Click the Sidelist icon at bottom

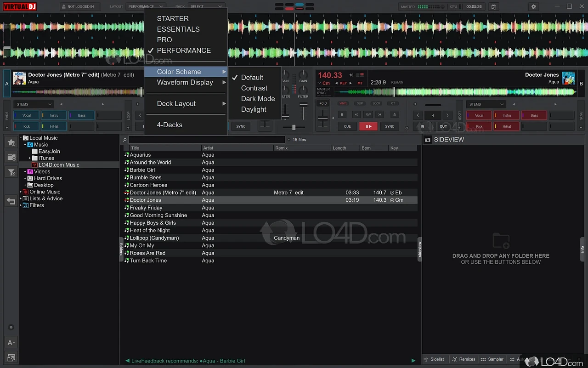click(x=426, y=359)
